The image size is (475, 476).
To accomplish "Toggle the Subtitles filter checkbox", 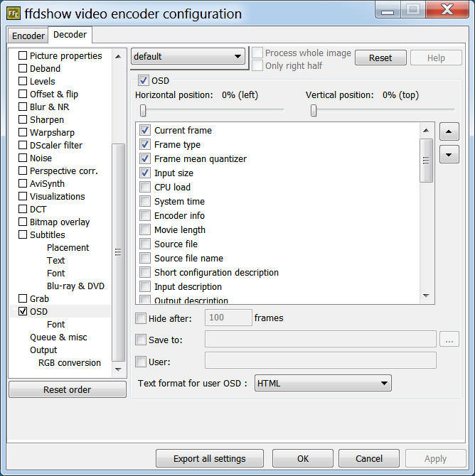I will 23,234.
